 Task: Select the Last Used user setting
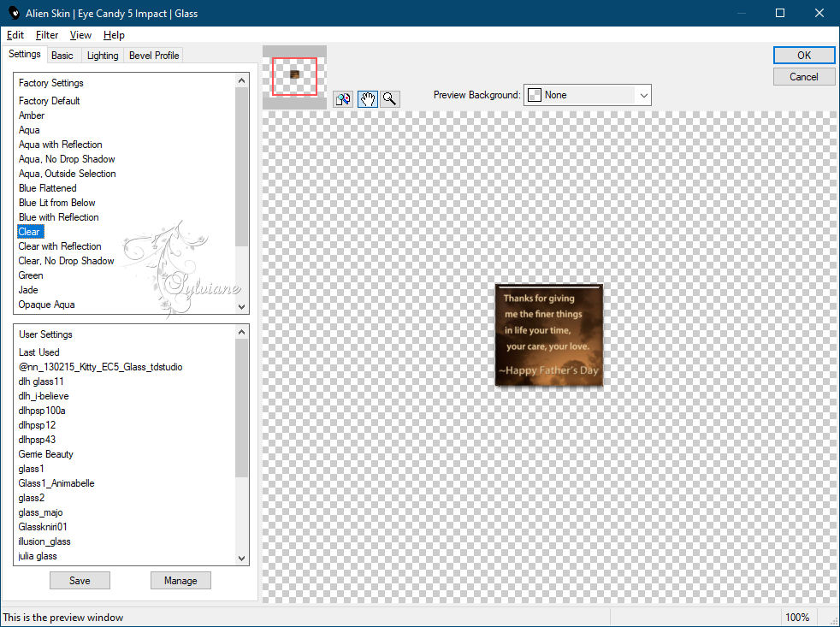[38, 352]
